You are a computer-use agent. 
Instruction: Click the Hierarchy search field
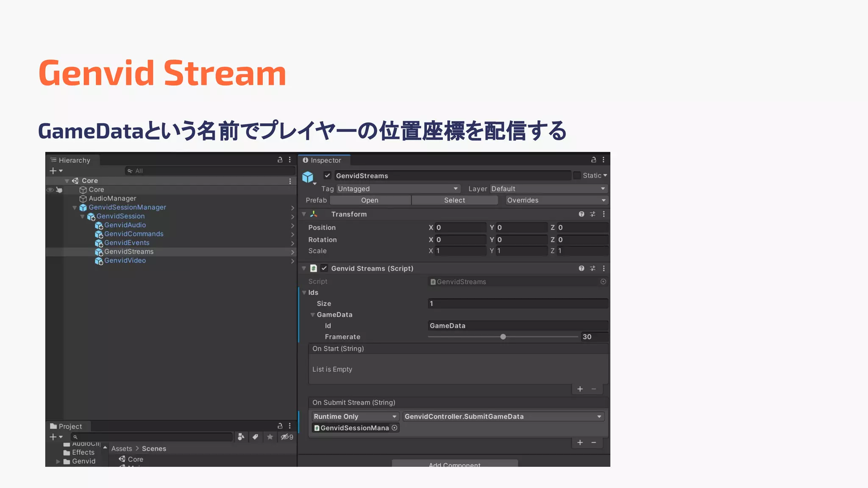click(x=210, y=171)
